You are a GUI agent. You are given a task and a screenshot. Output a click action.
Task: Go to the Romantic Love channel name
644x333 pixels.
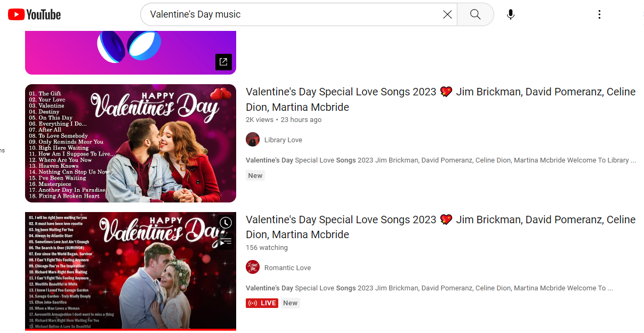287,267
